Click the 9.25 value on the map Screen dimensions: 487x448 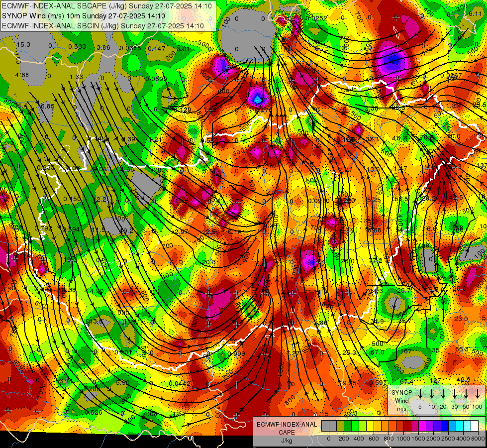coord(349,383)
